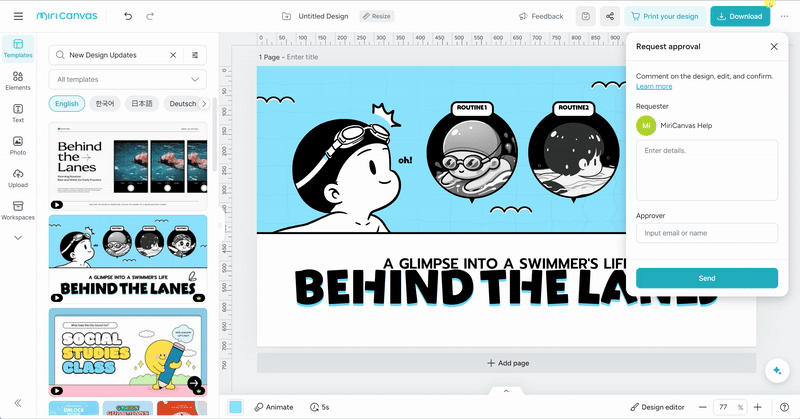
Task: Expand more sidebar items chevron
Action: tap(18, 237)
